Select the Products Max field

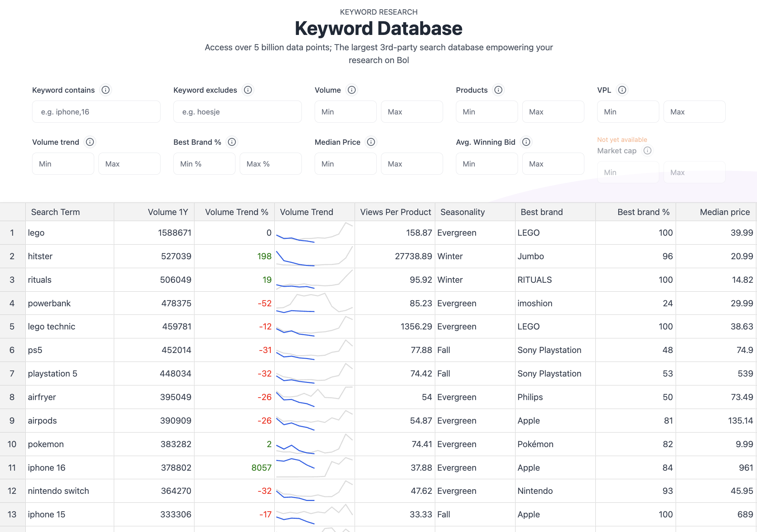tap(553, 112)
